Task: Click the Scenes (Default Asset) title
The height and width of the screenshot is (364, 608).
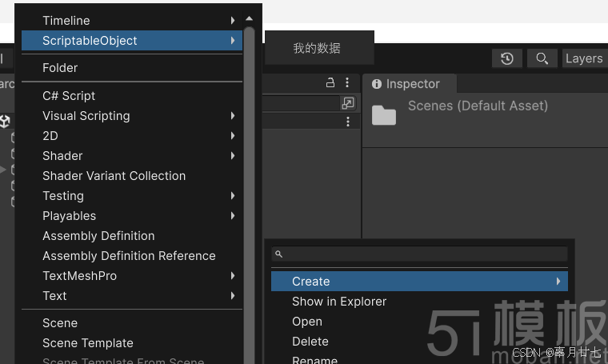Action: (x=478, y=106)
